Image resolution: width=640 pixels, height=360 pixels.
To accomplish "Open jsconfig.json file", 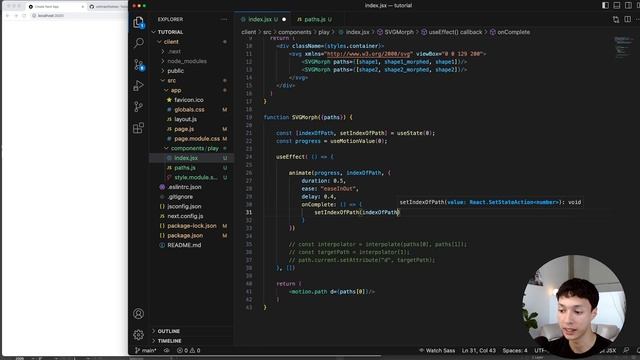I will pyautogui.click(x=184, y=207).
